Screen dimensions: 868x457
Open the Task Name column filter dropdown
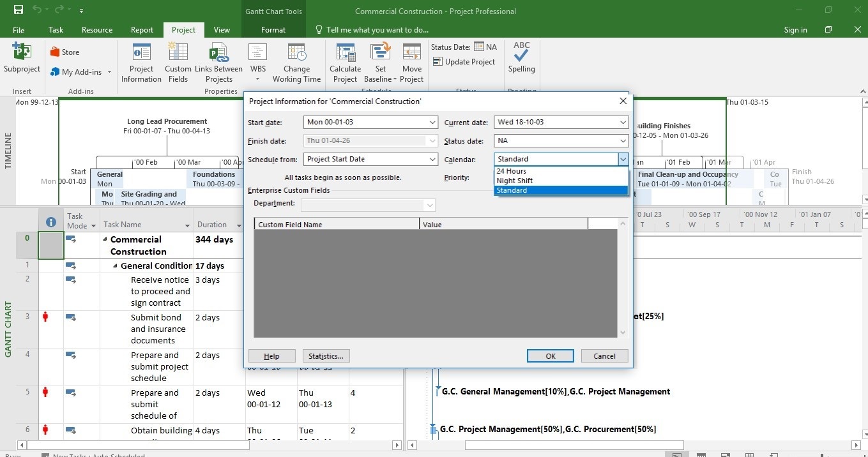tap(188, 226)
